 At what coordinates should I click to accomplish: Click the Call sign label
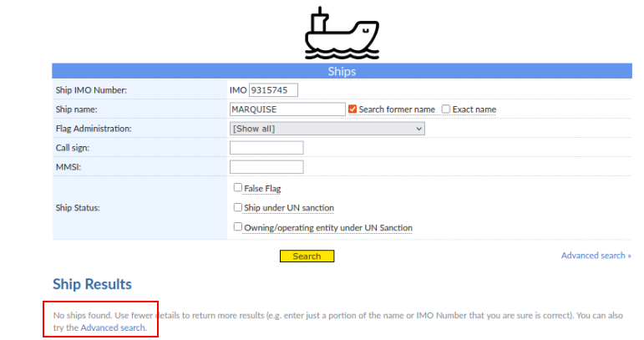[73, 148]
